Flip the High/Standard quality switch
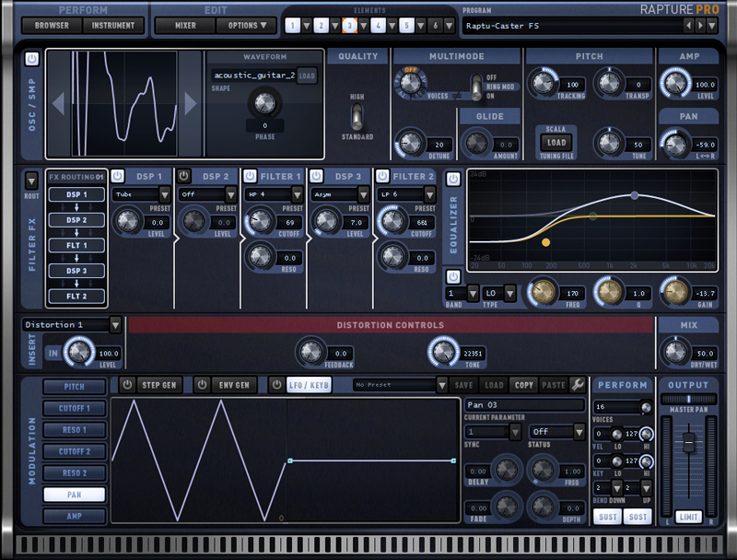This screenshot has width=737, height=560. 357,116
